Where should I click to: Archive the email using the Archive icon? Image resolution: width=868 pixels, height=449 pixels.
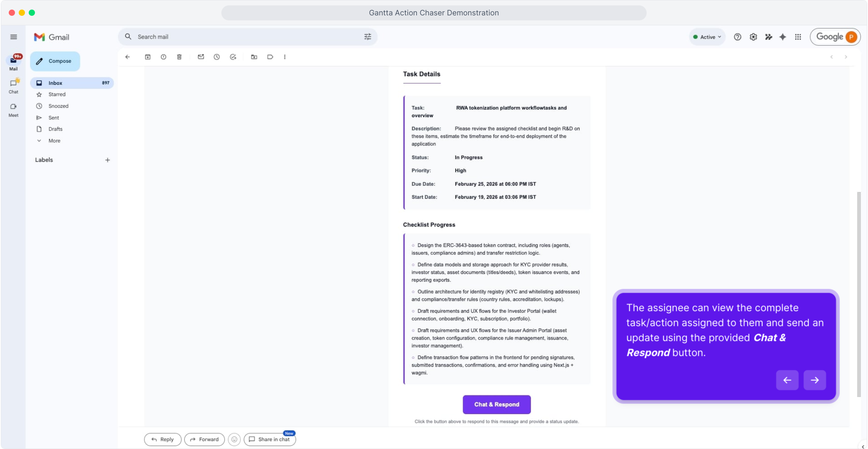148,57
